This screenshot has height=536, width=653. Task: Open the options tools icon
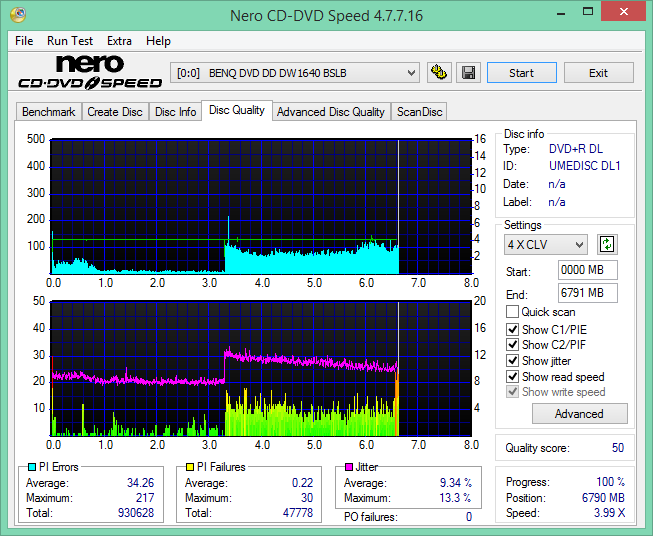pos(439,73)
